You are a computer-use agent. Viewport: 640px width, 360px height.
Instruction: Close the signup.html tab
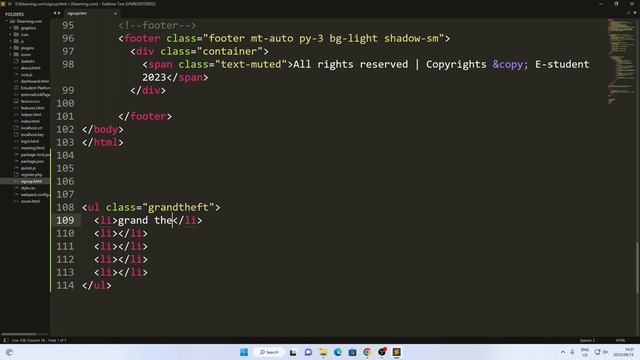pyautogui.click(x=115, y=13)
